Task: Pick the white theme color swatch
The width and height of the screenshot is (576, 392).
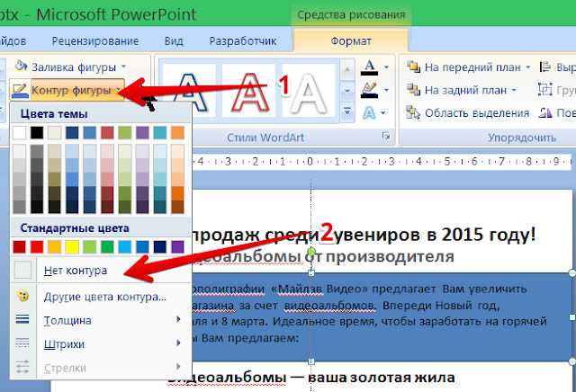Action: tap(20, 132)
